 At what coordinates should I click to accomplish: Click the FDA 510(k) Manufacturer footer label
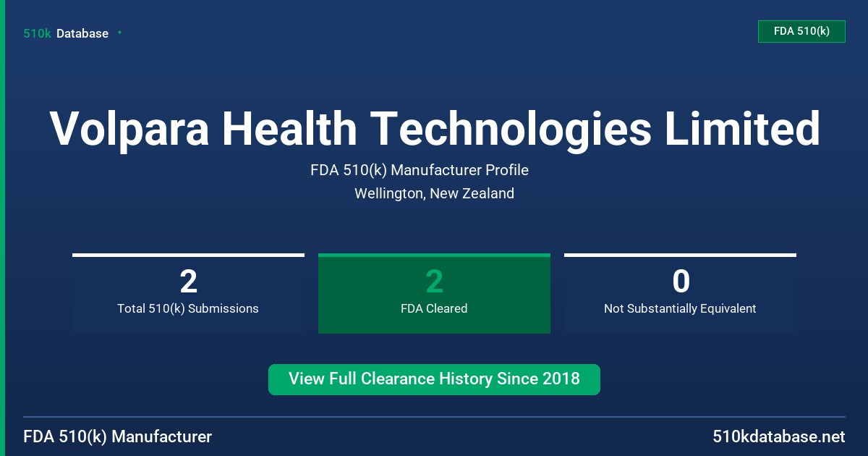click(118, 437)
